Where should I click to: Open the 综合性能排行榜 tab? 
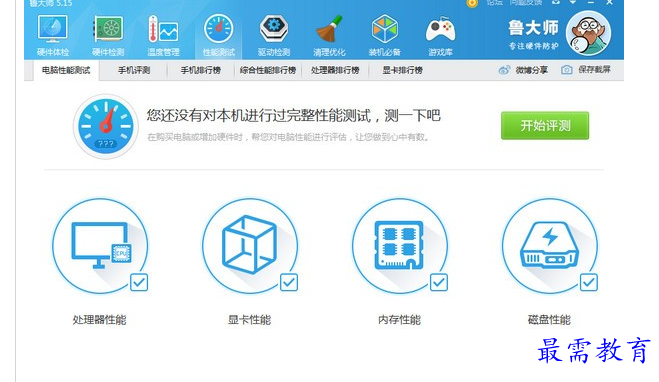pyautogui.click(x=268, y=70)
